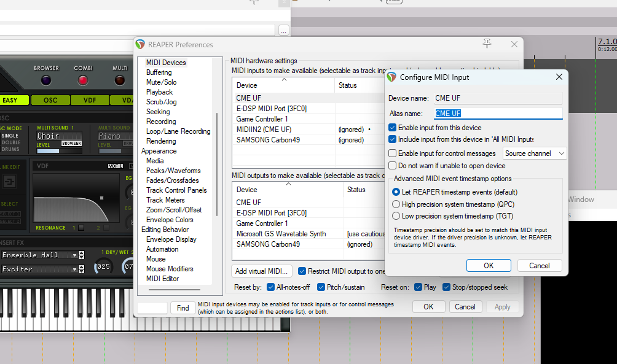The width and height of the screenshot is (617, 364).
Task: Select SINGLE in OSC mode
Action: tap(10, 136)
